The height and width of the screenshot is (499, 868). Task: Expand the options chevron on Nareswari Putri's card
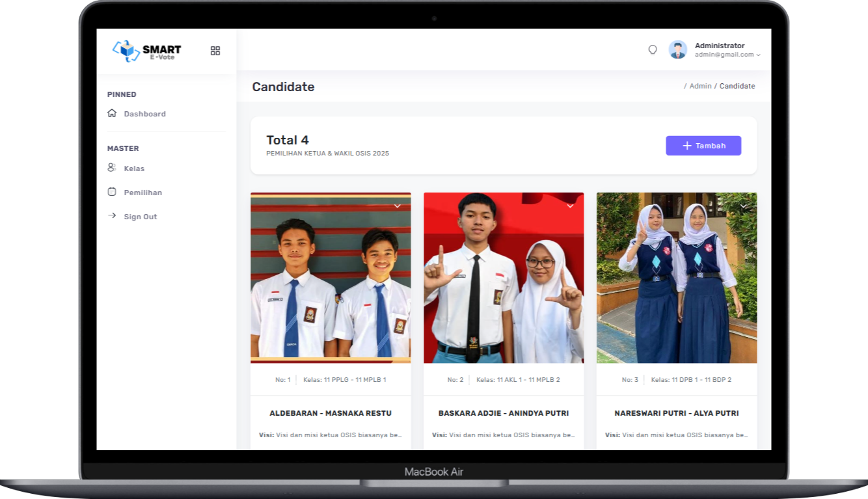coord(743,206)
